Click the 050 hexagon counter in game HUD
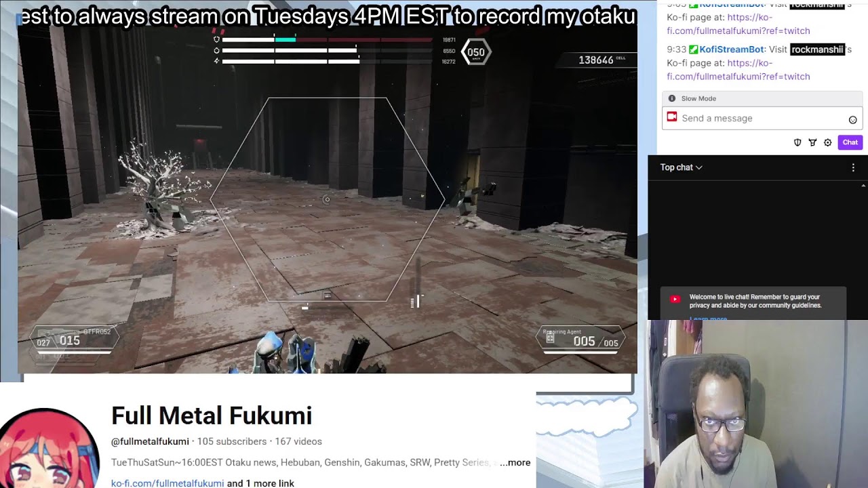The width and height of the screenshot is (868, 488). (x=476, y=52)
